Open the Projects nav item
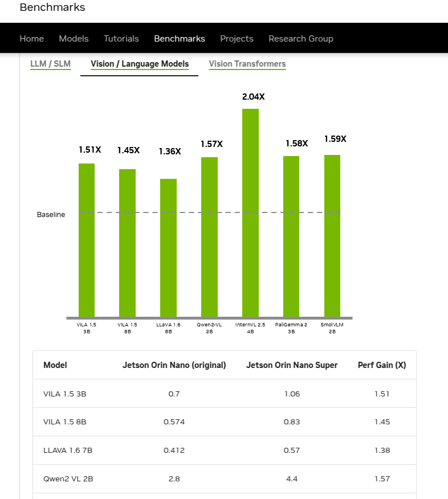The image size is (448, 499). pyautogui.click(x=237, y=39)
